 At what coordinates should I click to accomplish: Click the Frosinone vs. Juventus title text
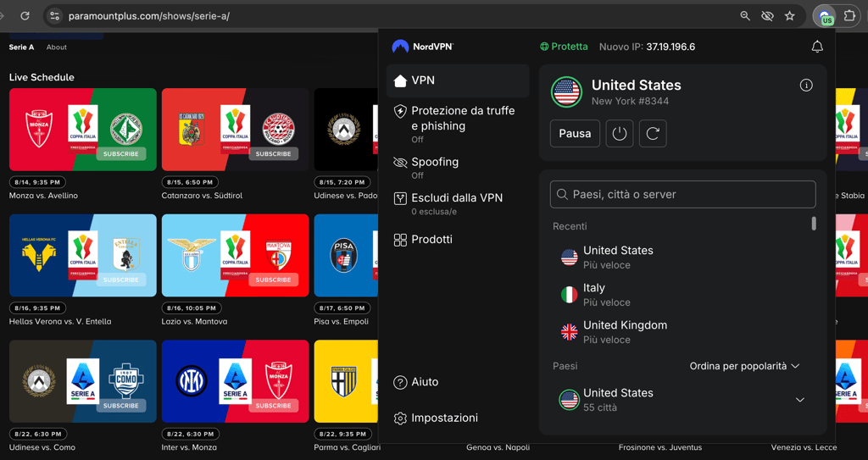[659, 447]
